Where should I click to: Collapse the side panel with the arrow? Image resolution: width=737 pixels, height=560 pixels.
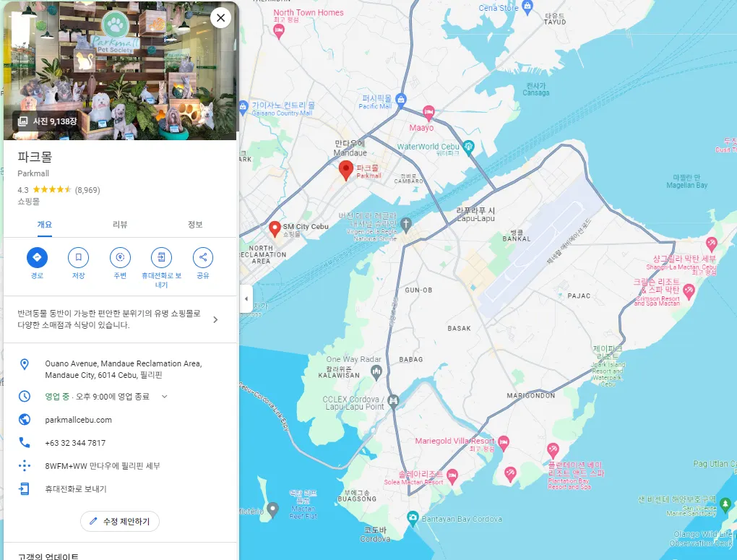click(x=246, y=298)
